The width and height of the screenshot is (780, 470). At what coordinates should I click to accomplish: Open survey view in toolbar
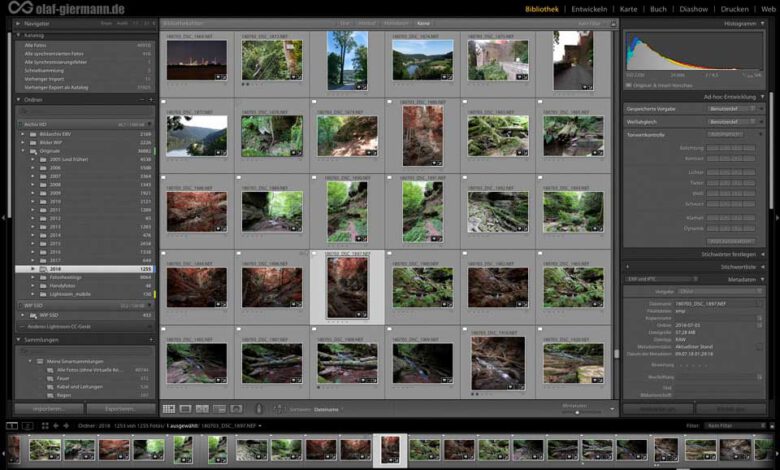219,408
